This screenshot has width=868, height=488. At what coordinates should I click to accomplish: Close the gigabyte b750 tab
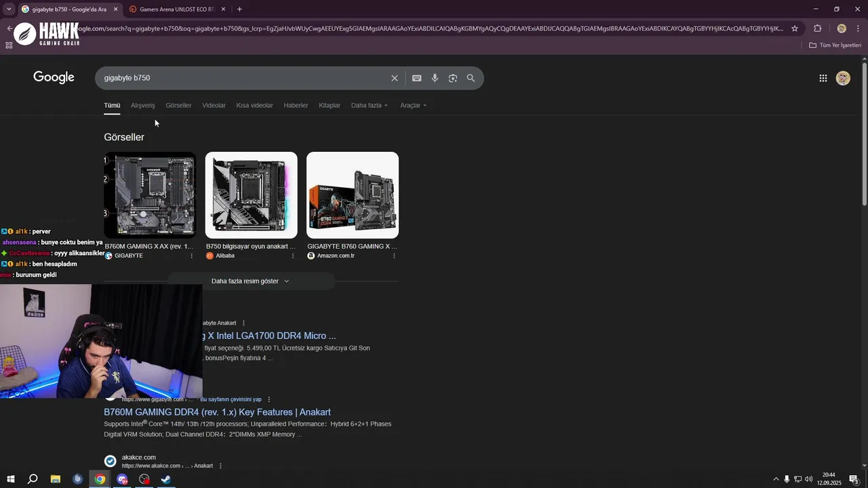(115, 9)
